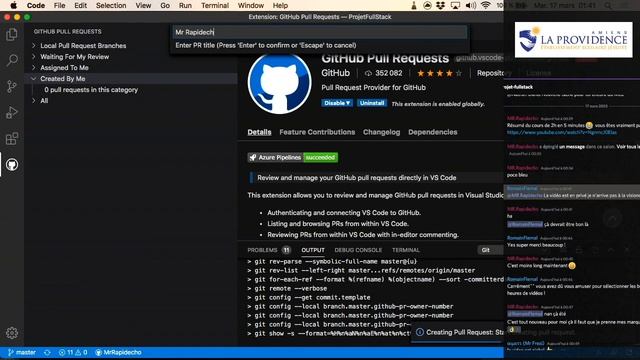Click the GitHub Pull Requests extension logo

coord(280,84)
